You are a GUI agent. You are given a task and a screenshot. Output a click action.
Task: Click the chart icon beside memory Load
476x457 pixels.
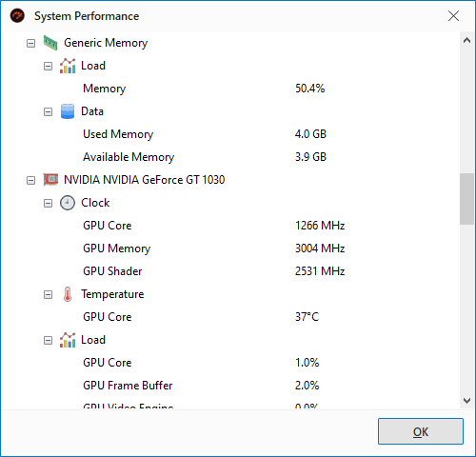[68, 66]
